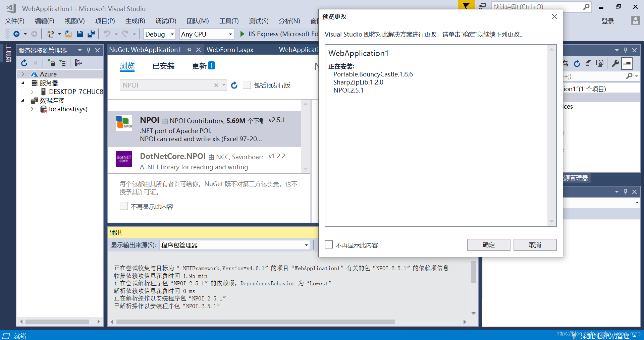Close the NuGet: WebApplication1 tab

pos(198,50)
